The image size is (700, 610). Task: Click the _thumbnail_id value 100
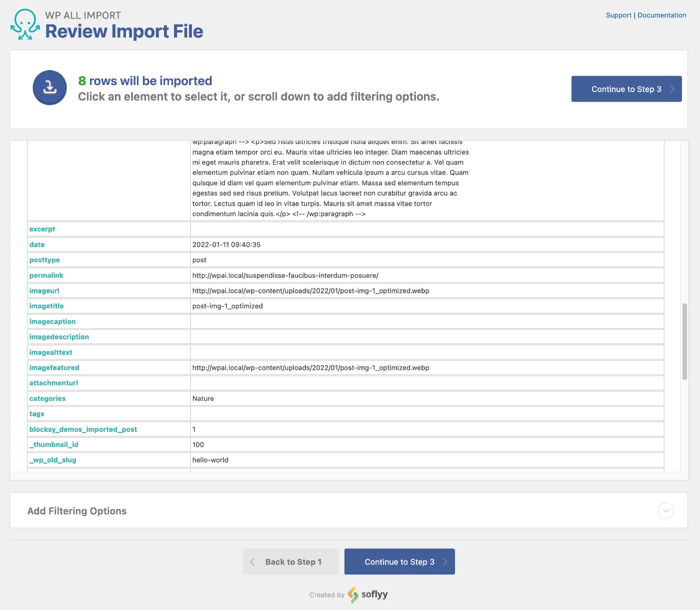tap(198, 445)
